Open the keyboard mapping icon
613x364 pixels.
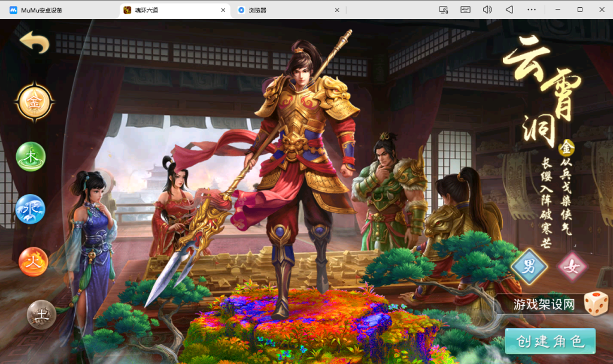[x=465, y=10]
